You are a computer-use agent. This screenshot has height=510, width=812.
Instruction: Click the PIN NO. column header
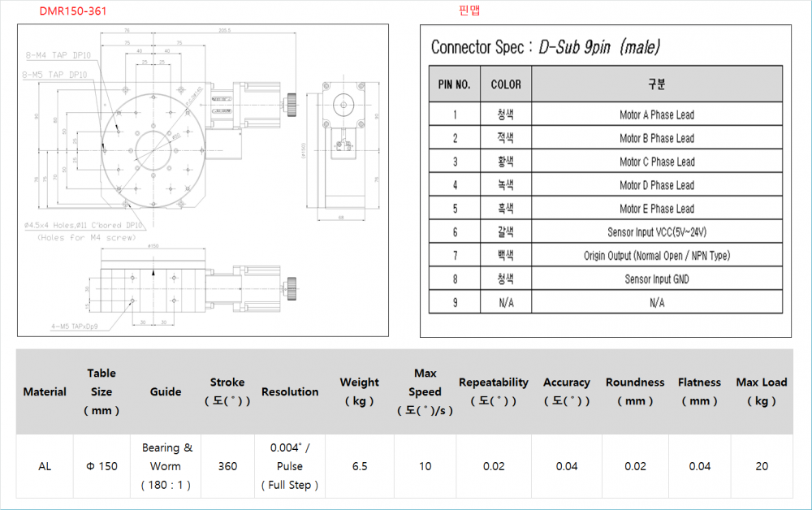[454, 84]
